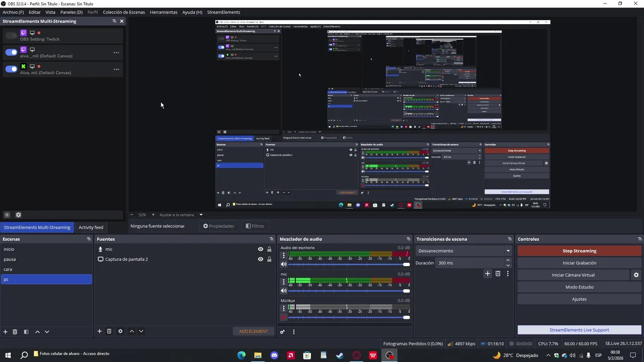Unlock Captura de pantalla 2 source
The width and height of the screenshot is (644, 362).
coord(269,259)
